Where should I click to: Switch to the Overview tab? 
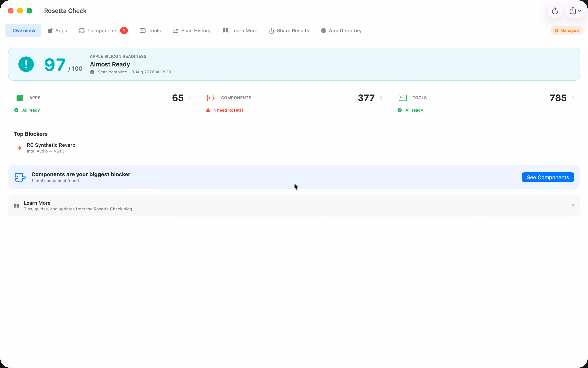[23, 30]
